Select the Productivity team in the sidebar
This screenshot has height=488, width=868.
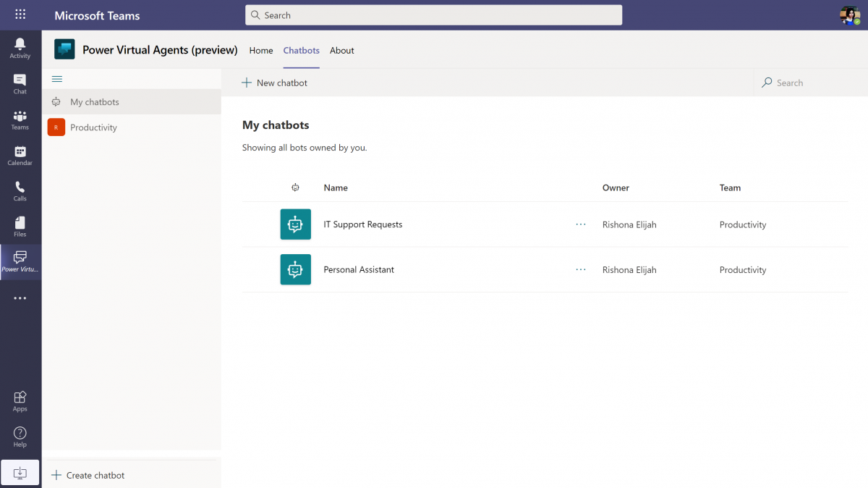(x=93, y=127)
